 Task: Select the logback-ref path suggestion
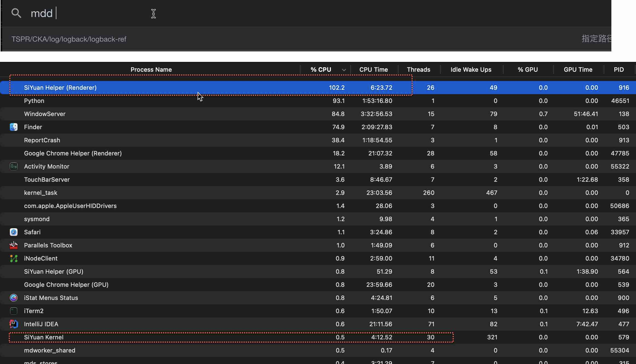(x=69, y=39)
